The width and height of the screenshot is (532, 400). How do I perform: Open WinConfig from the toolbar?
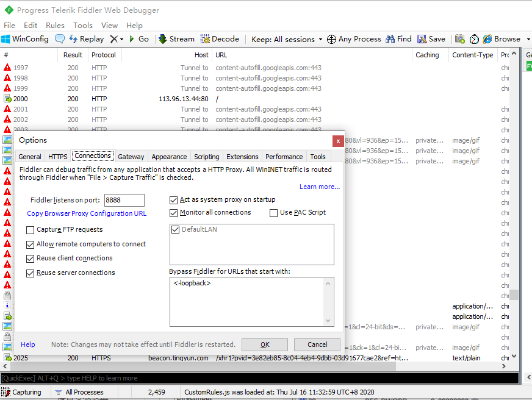25,39
